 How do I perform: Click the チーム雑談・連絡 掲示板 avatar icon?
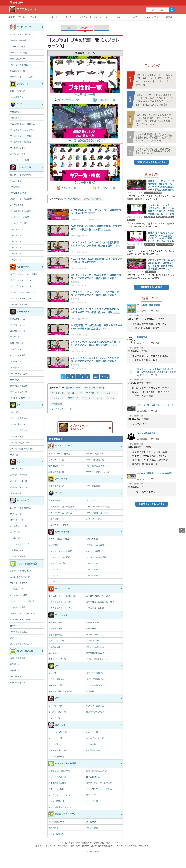click(131, 308)
